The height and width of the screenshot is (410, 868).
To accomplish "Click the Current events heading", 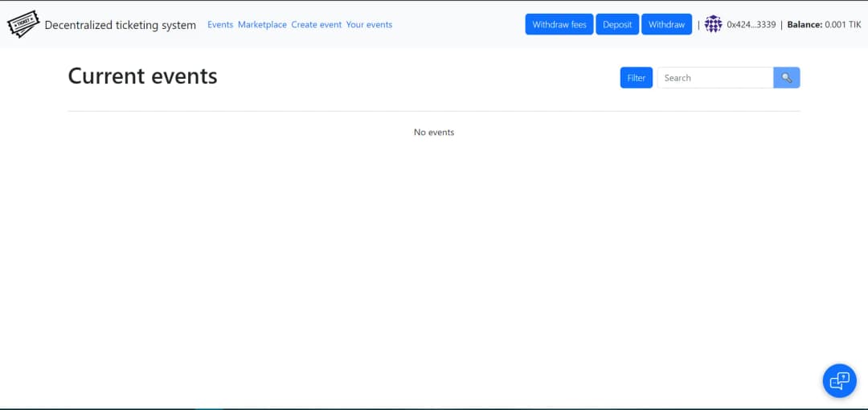I will coord(143,76).
